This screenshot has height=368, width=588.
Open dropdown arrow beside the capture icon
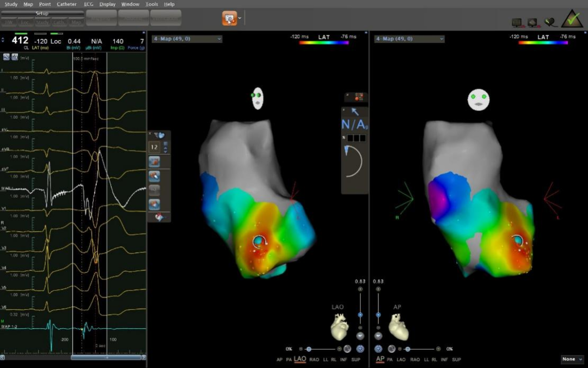pyautogui.click(x=240, y=19)
